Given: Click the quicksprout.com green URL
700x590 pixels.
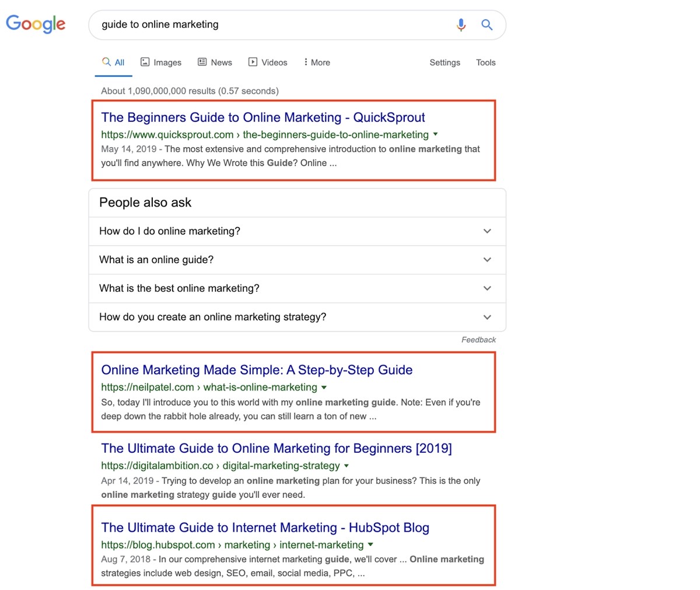Looking at the screenshot, I should coord(265,135).
